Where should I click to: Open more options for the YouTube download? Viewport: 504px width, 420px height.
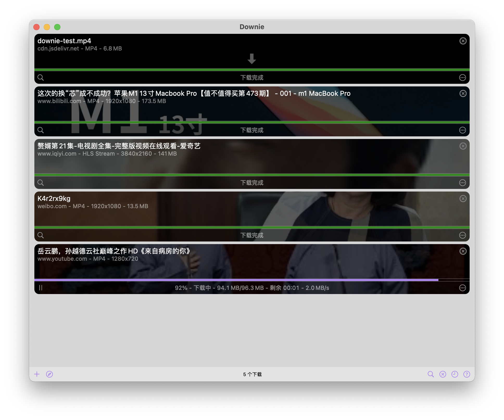462,288
